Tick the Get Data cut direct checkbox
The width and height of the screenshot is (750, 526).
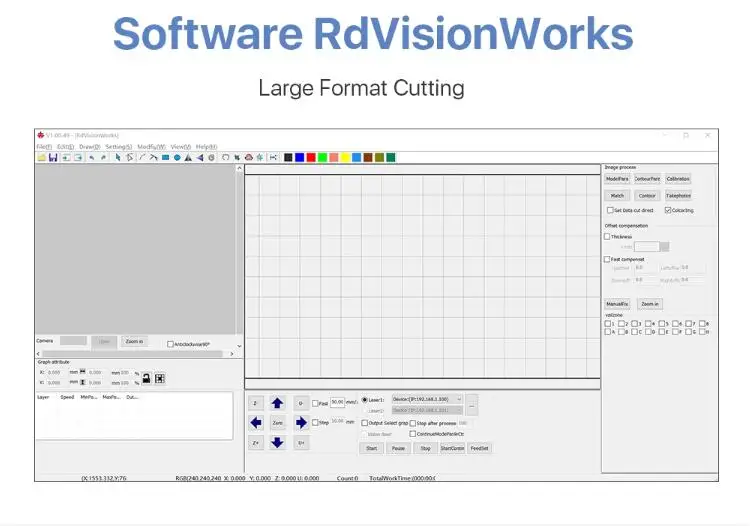pyautogui.click(x=610, y=210)
